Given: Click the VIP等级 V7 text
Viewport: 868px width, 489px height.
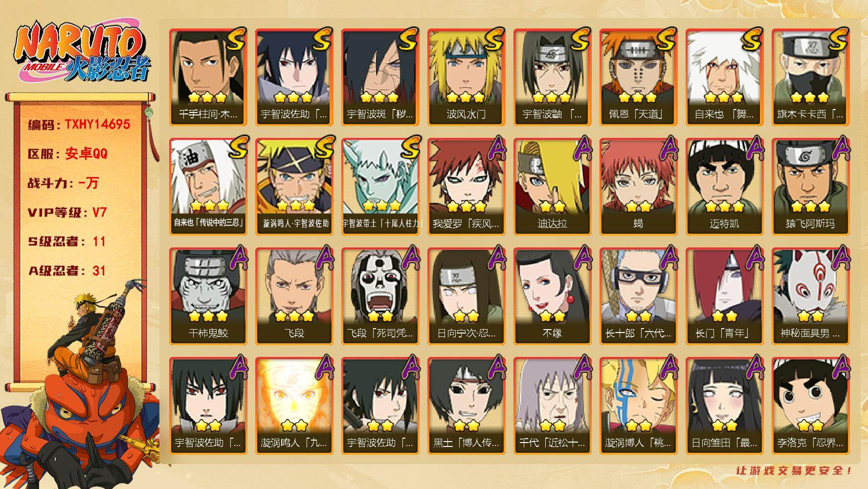Looking at the screenshot, I should 67,212.
